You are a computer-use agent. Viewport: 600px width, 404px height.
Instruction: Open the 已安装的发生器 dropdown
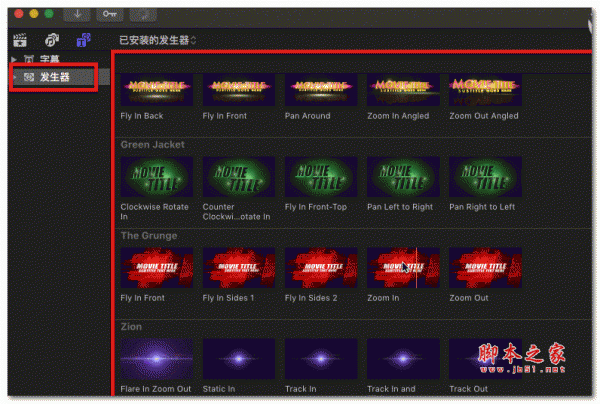[x=158, y=40]
